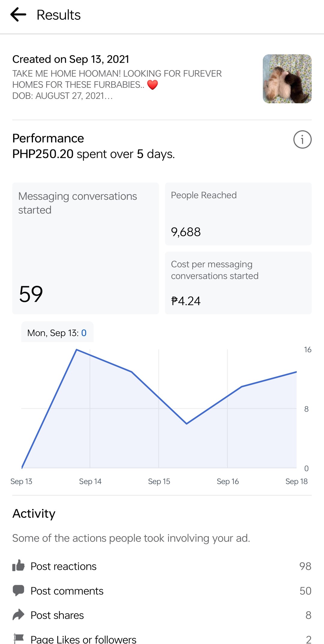The image size is (324, 644).
Task: Tap the Results page title
Action: [x=58, y=15]
